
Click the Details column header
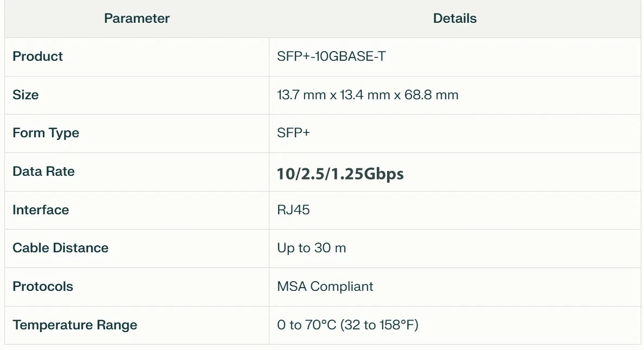coord(455,18)
